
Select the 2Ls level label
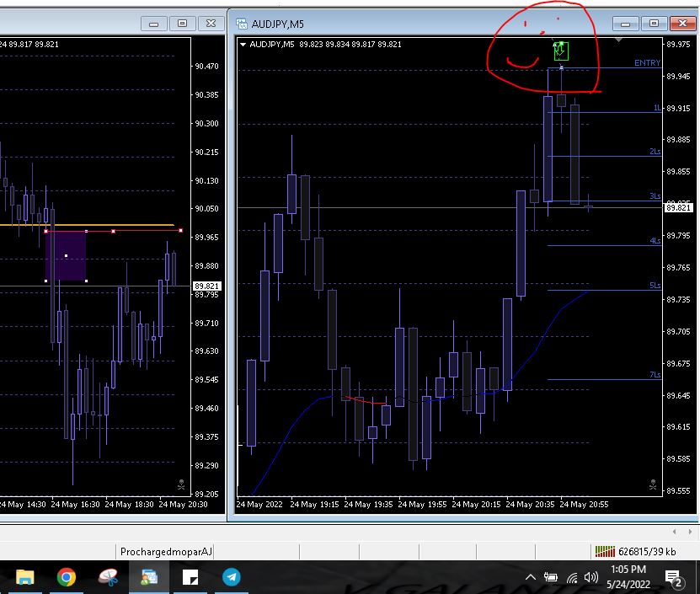click(655, 152)
